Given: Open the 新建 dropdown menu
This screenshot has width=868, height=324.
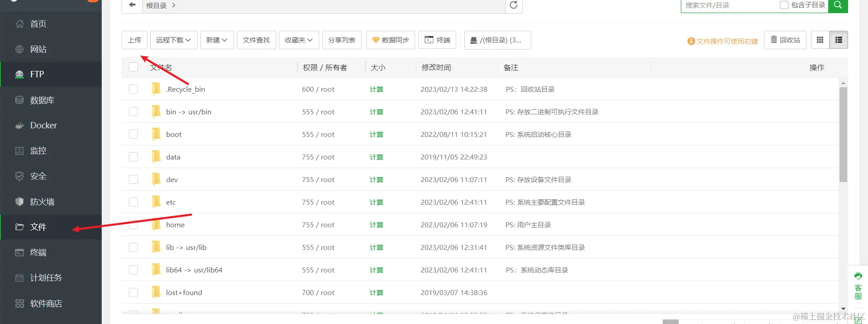Looking at the screenshot, I should click(x=217, y=40).
